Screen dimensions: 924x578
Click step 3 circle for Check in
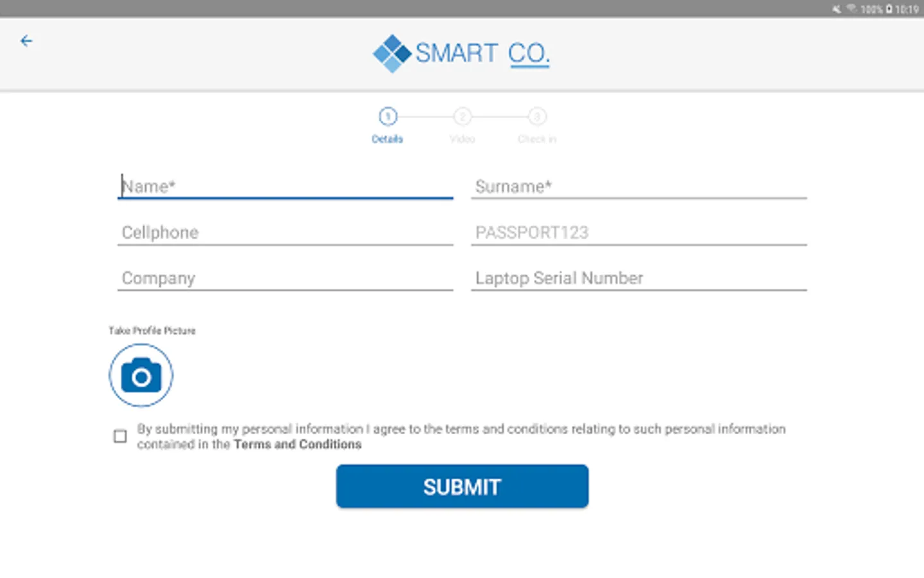tap(536, 118)
